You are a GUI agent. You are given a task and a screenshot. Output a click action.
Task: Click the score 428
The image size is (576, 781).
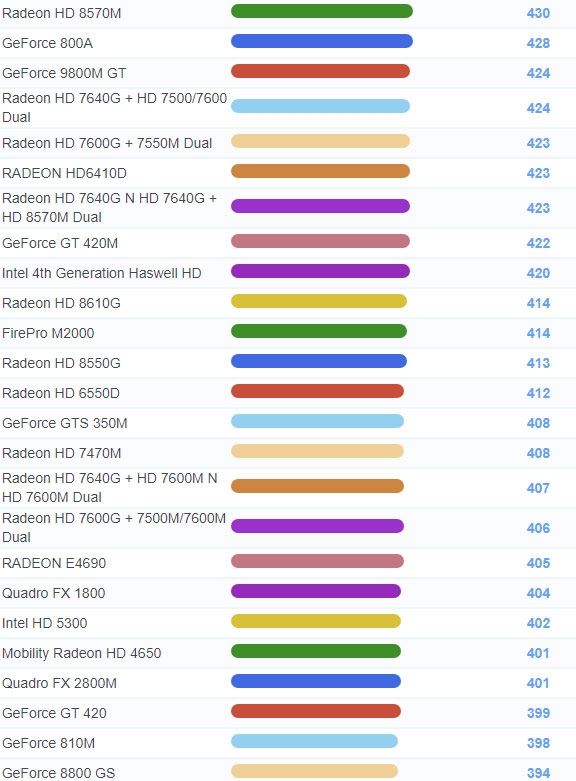pos(538,43)
